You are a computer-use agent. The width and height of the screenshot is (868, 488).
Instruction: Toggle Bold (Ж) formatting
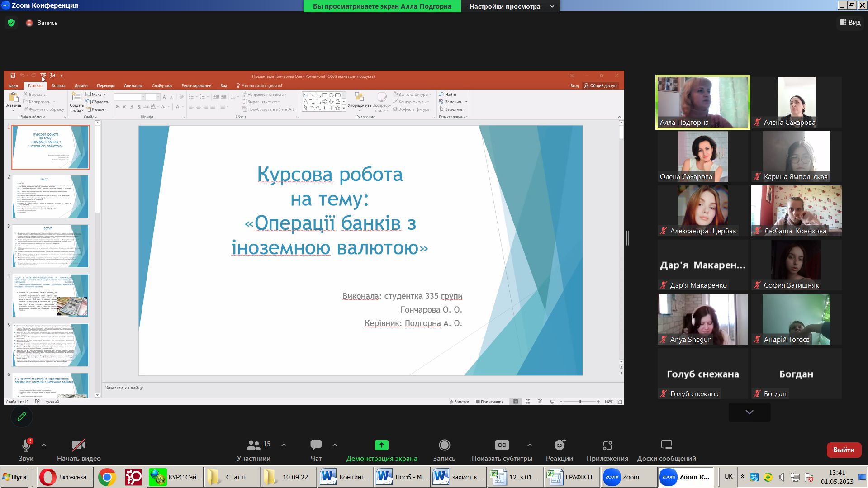pyautogui.click(x=118, y=107)
